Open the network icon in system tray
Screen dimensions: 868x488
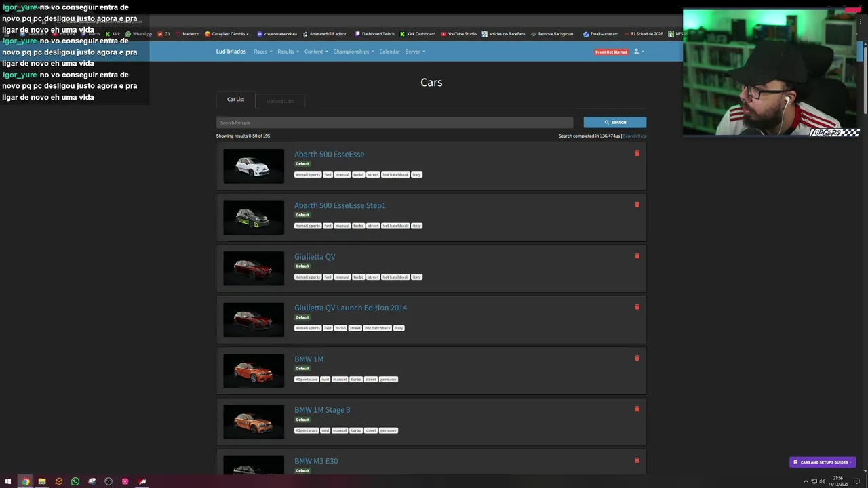point(814,481)
